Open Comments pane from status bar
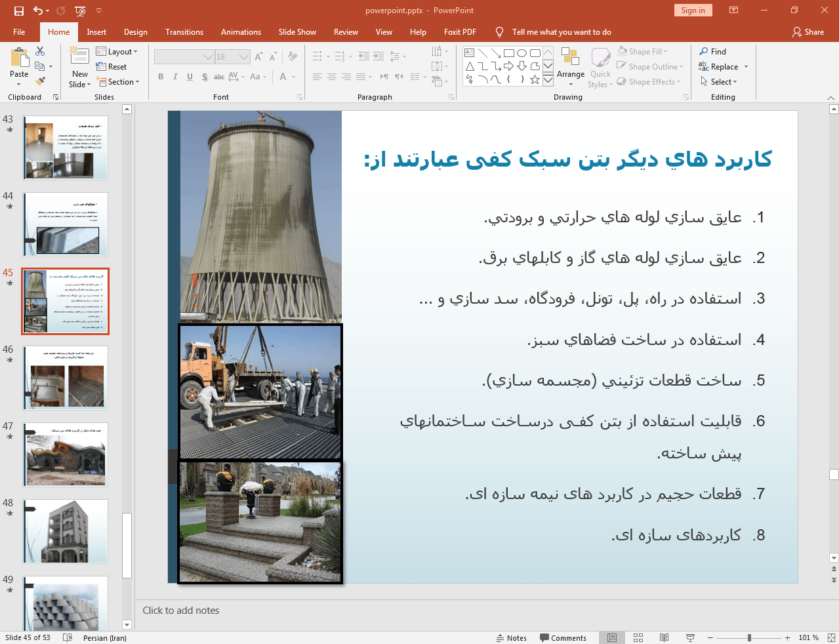Image resolution: width=839 pixels, height=644 pixels. (x=563, y=637)
